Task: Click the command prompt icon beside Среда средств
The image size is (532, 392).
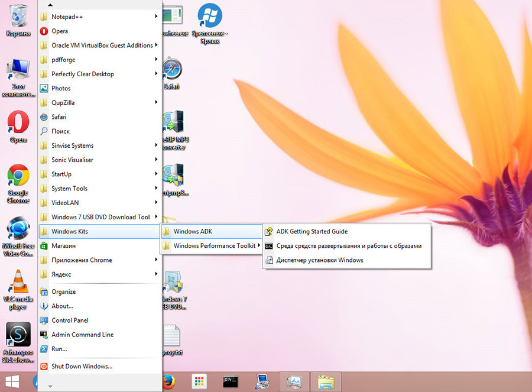Action: click(269, 246)
